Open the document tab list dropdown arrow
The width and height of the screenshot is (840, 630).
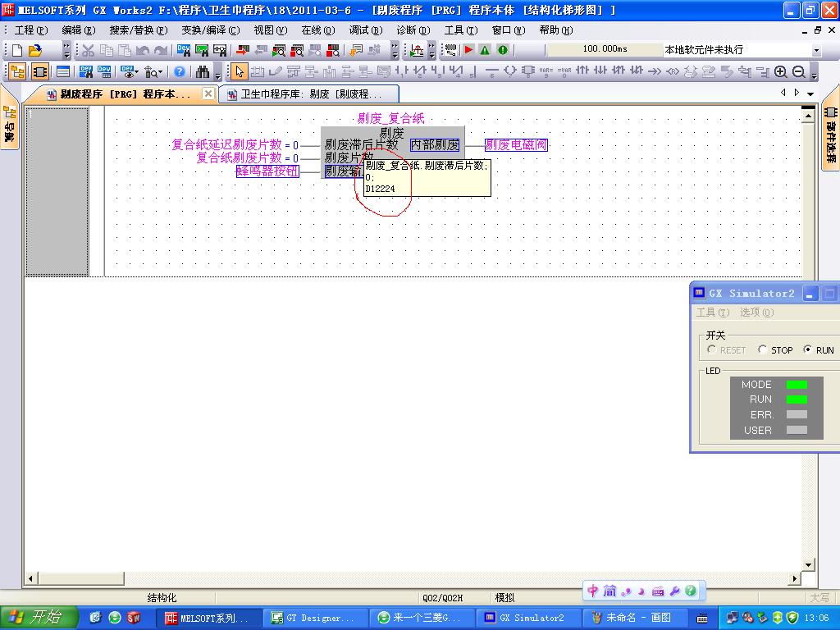pos(810,94)
